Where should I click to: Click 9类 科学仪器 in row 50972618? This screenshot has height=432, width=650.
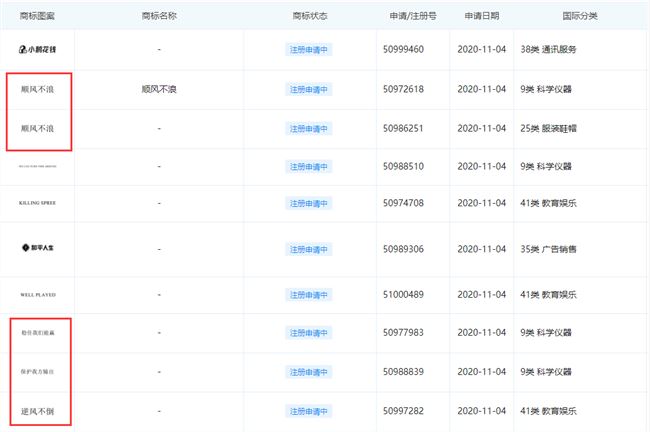coord(546,89)
